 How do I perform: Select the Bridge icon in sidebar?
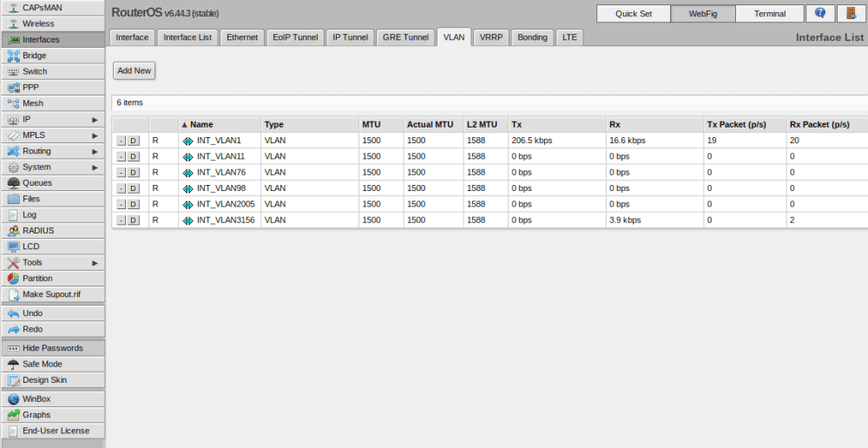point(14,56)
